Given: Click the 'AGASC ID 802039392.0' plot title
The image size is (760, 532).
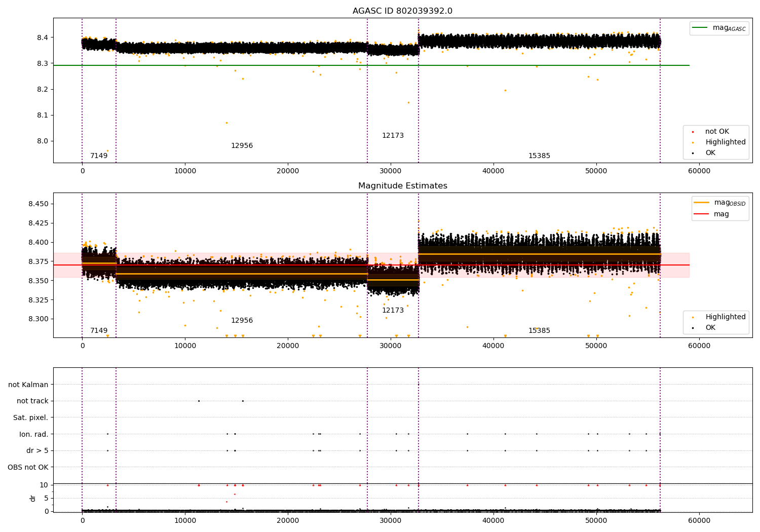Looking at the screenshot, I should click(402, 11).
